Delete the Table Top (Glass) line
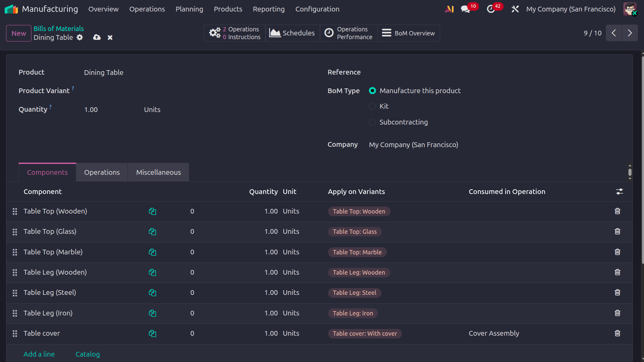This screenshot has width=644, height=362. pos(617,231)
